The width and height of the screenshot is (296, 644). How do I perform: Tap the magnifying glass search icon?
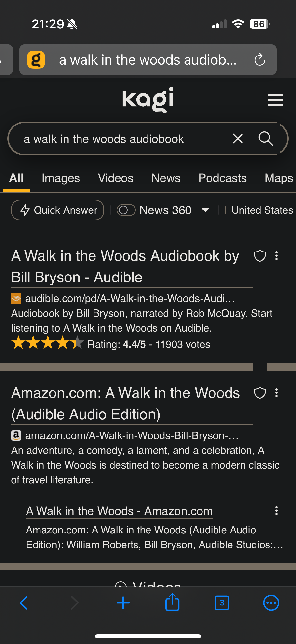265,139
